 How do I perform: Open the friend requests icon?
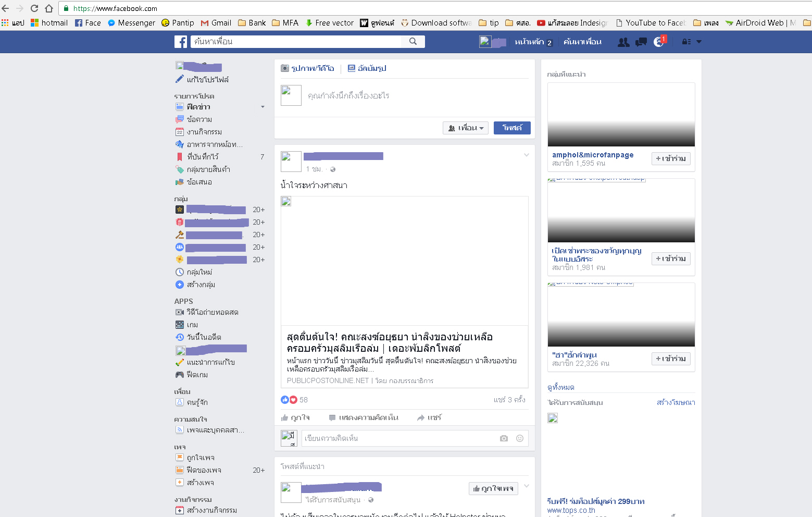623,42
